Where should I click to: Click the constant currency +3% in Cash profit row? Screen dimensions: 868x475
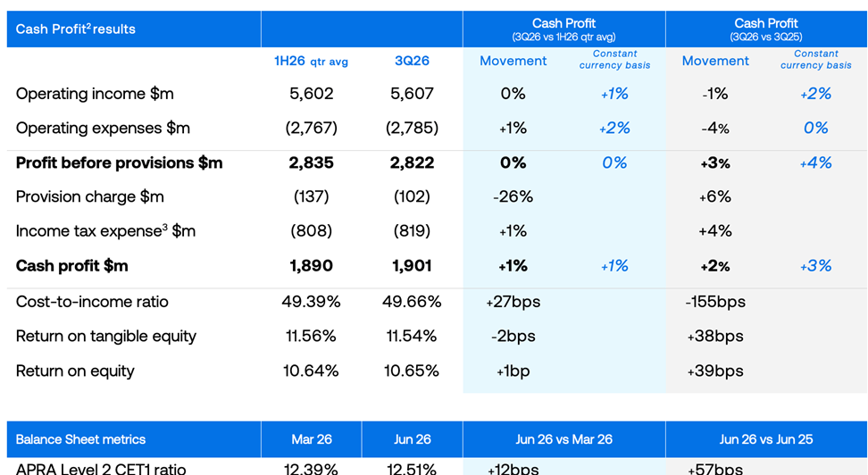[x=816, y=266]
